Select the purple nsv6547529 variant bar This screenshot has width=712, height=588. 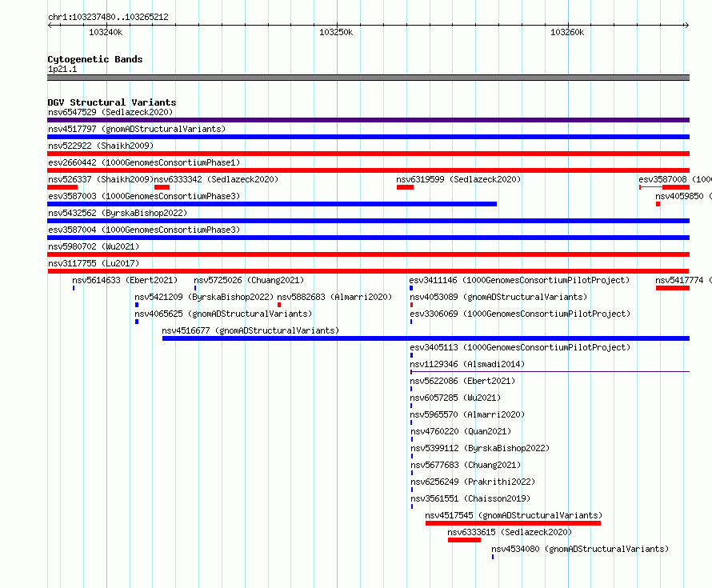point(368,120)
